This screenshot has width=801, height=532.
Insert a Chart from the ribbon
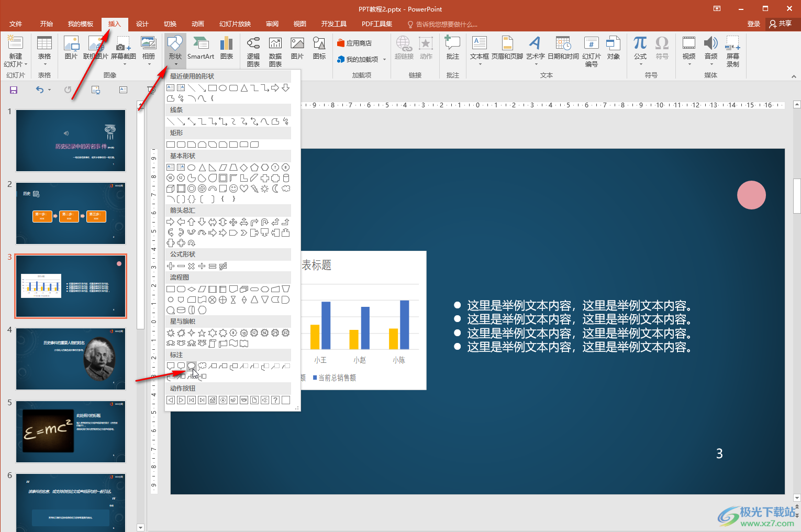pos(227,48)
